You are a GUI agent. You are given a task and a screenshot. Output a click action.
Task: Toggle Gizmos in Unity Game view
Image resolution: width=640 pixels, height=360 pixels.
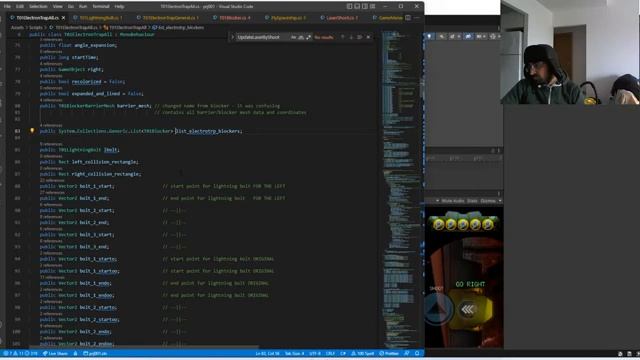[x=488, y=201]
